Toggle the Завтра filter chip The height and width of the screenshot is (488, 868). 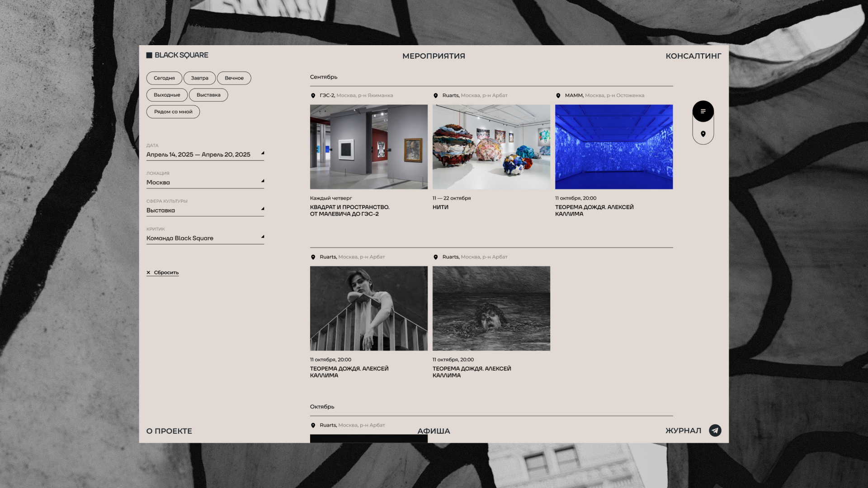click(199, 78)
